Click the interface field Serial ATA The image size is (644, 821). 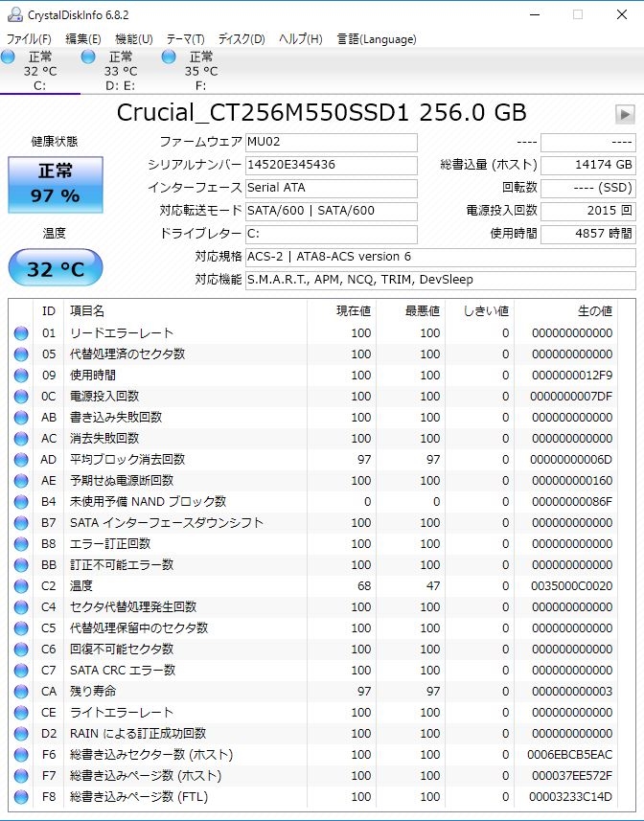331,189
